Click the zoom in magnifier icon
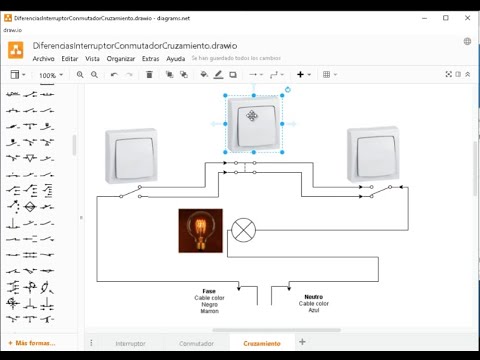This screenshot has width=480, height=360. pos(80,75)
